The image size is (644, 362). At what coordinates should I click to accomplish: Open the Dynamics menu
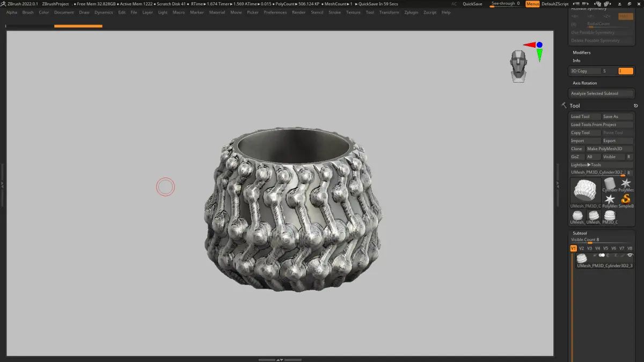(x=104, y=12)
